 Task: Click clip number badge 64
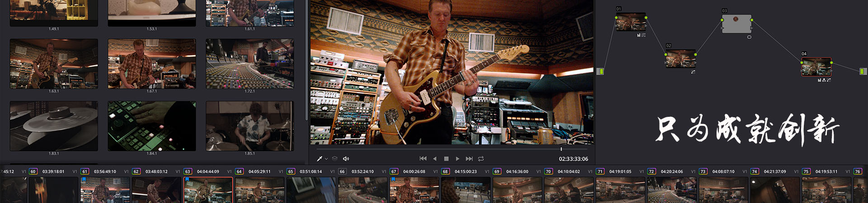239,171
